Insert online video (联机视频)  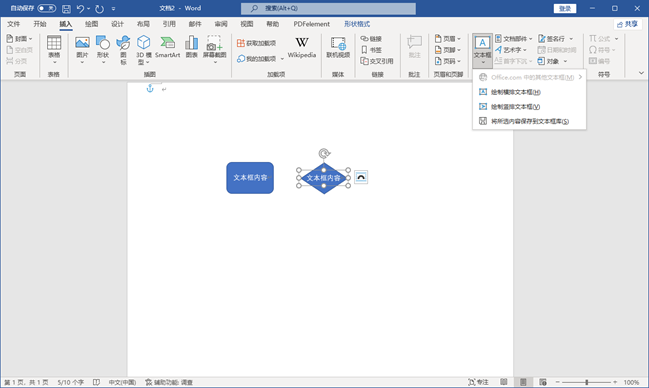338,47
